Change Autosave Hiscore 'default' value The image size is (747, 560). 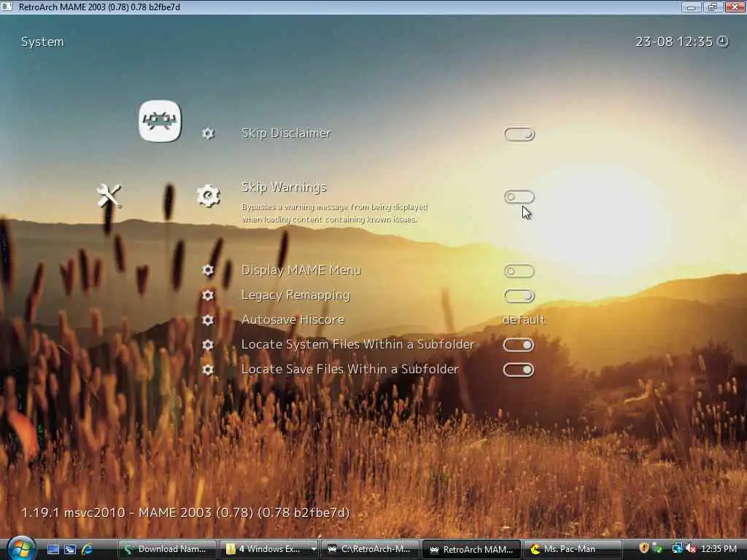pyautogui.click(x=524, y=319)
